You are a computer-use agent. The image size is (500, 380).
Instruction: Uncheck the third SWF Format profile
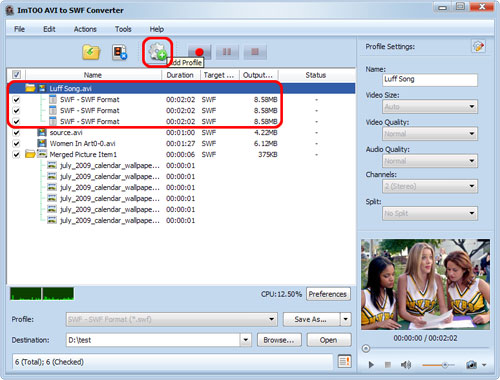pyautogui.click(x=16, y=121)
